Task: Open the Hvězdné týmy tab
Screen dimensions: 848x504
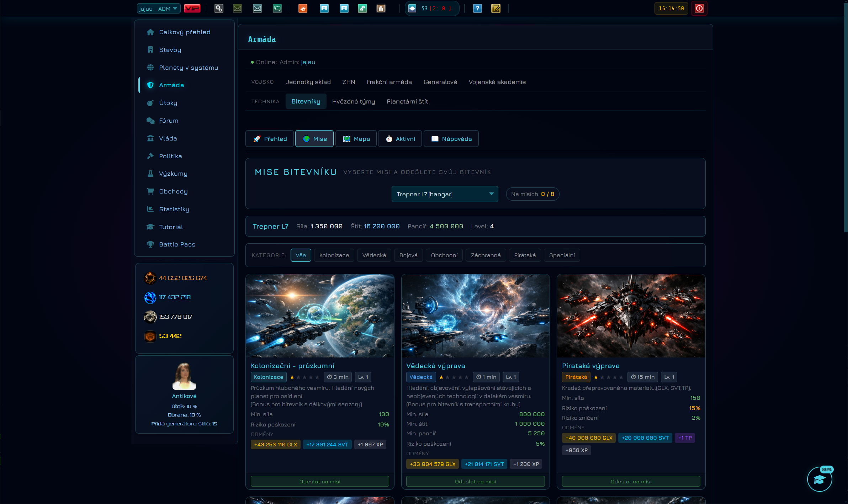Action: [x=354, y=101]
